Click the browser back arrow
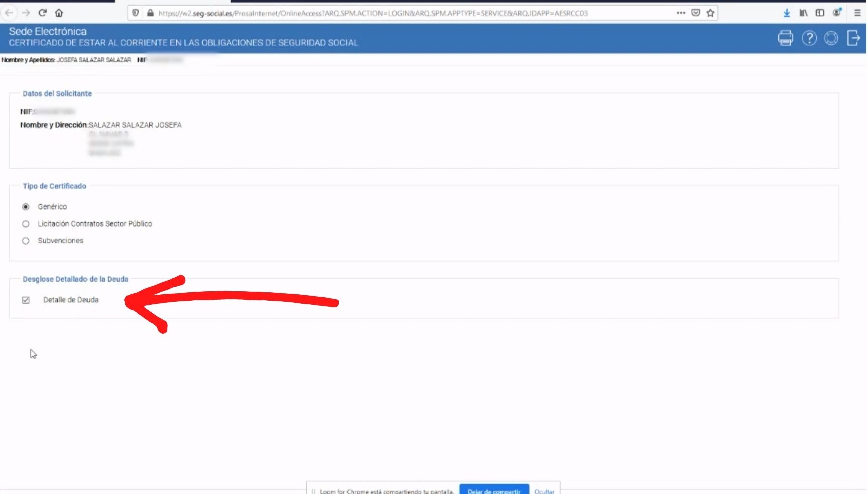Screen dimensions: 868x494 pos(9,13)
